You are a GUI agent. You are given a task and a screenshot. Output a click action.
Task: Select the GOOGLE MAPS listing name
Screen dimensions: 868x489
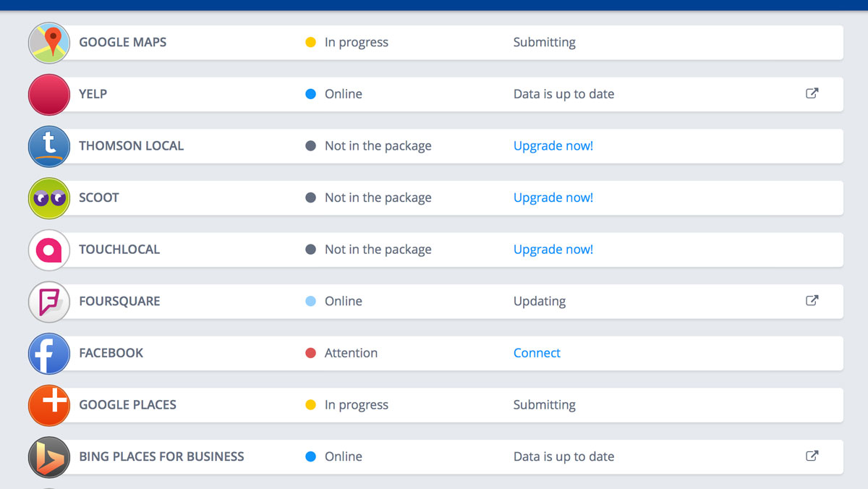click(123, 42)
